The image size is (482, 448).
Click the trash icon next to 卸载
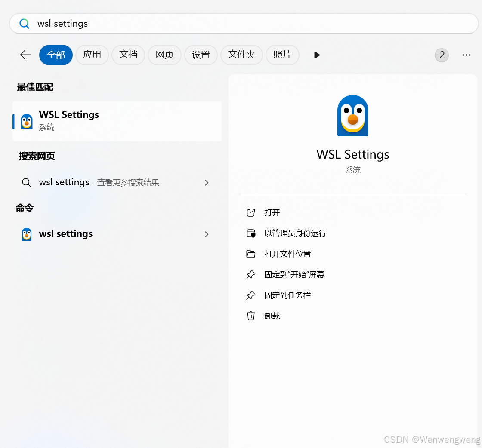click(x=251, y=316)
